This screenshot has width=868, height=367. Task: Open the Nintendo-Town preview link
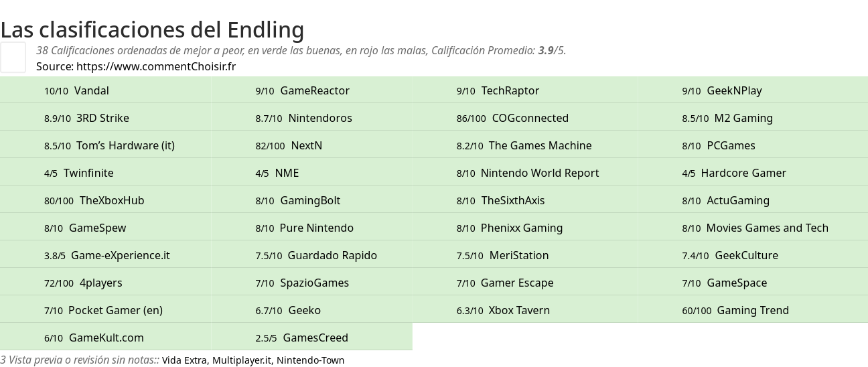coord(310,360)
